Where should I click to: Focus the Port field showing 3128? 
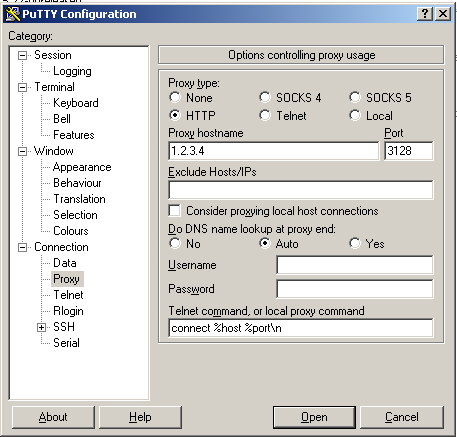click(409, 151)
